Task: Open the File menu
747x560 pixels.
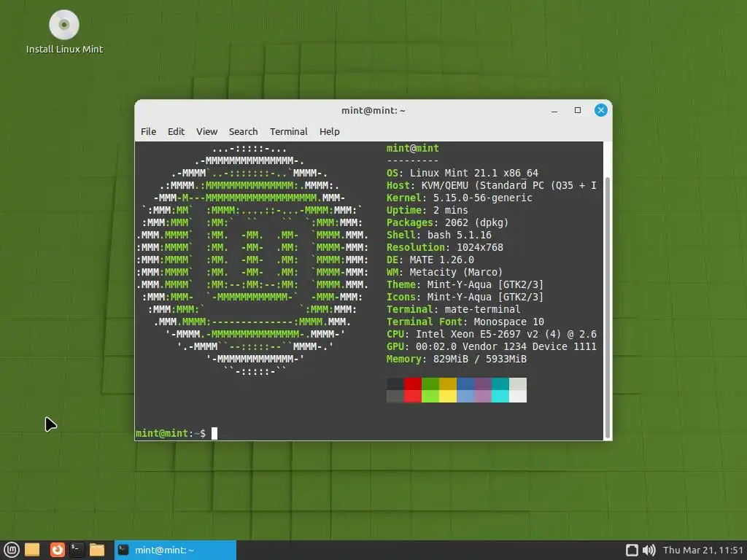Action: point(148,131)
